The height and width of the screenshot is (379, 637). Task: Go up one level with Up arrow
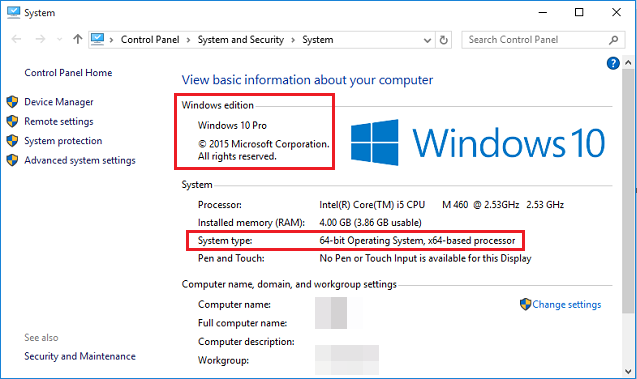pos(78,39)
